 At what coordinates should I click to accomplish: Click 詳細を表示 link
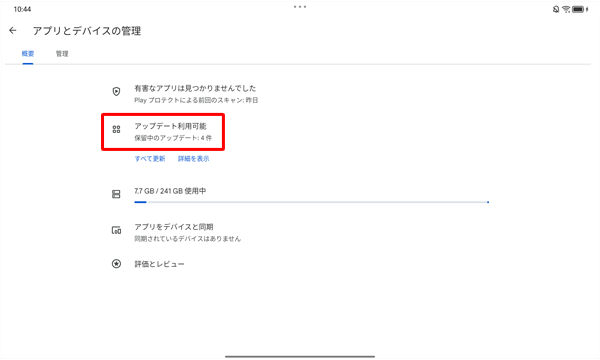pos(194,159)
